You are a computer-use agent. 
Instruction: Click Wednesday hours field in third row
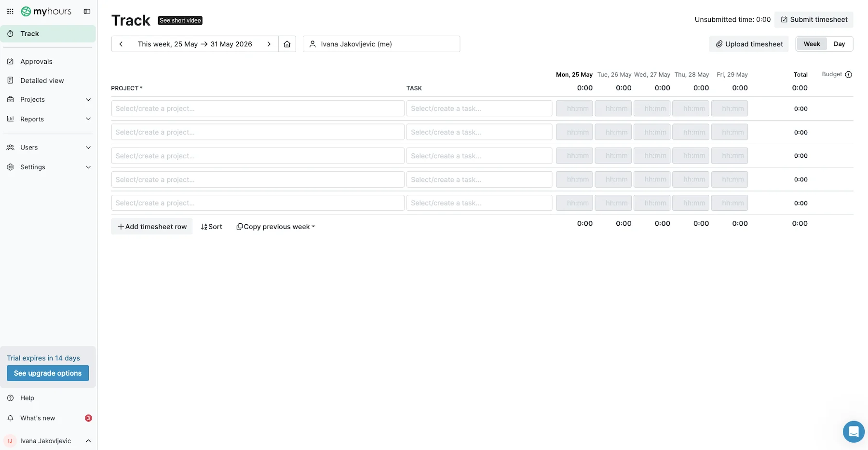(652, 156)
